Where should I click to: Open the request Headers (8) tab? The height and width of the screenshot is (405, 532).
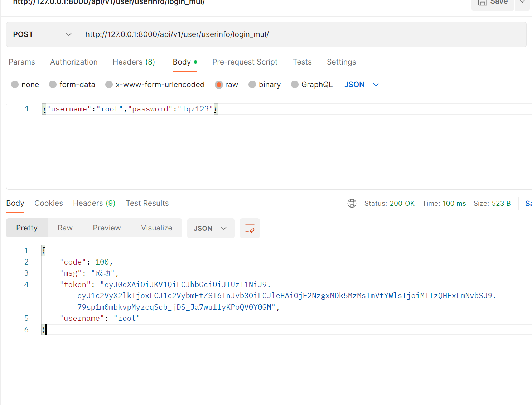point(134,62)
